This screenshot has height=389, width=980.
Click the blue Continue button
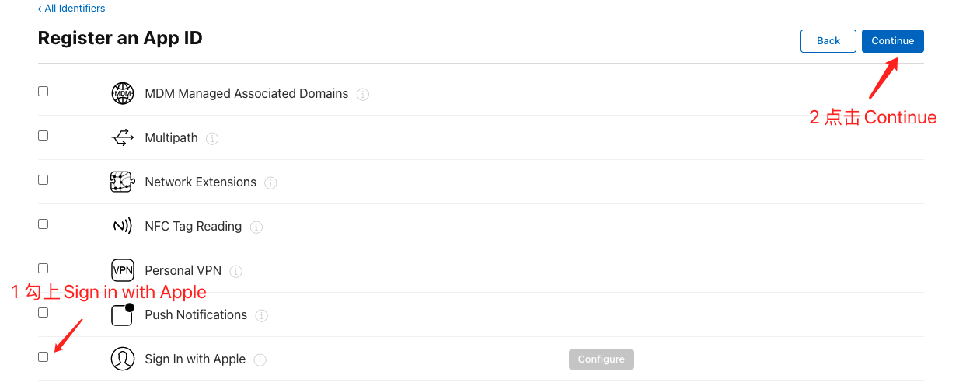893,41
